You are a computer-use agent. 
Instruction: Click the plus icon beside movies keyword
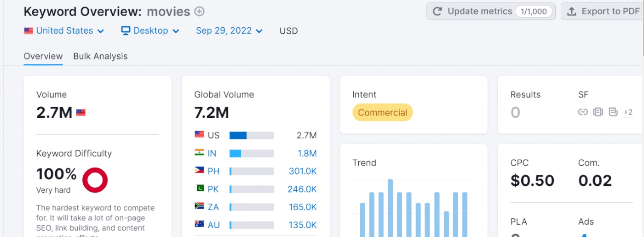(x=199, y=12)
